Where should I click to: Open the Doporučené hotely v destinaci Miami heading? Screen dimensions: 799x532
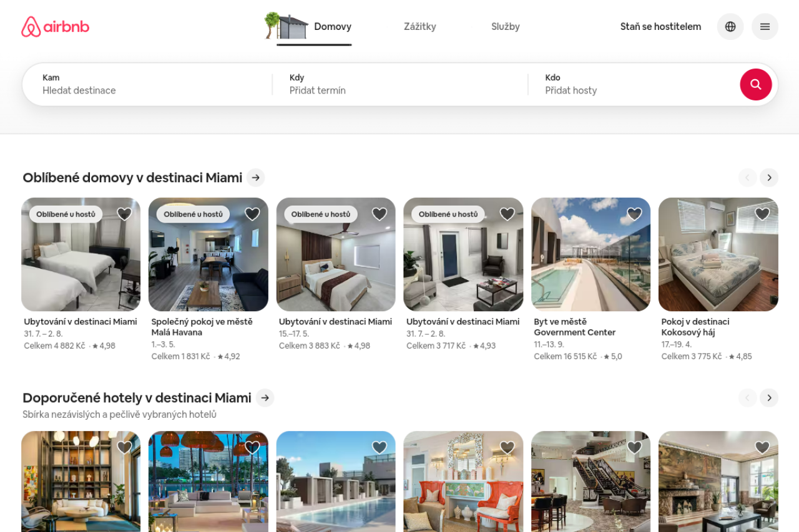[137, 398]
